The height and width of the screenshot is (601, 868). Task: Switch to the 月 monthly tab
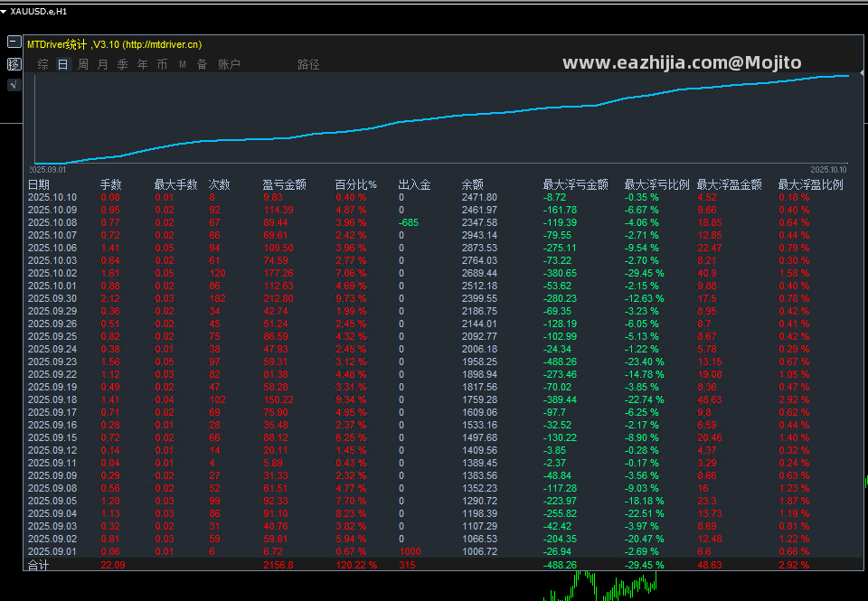pyautogui.click(x=103, y=64)
